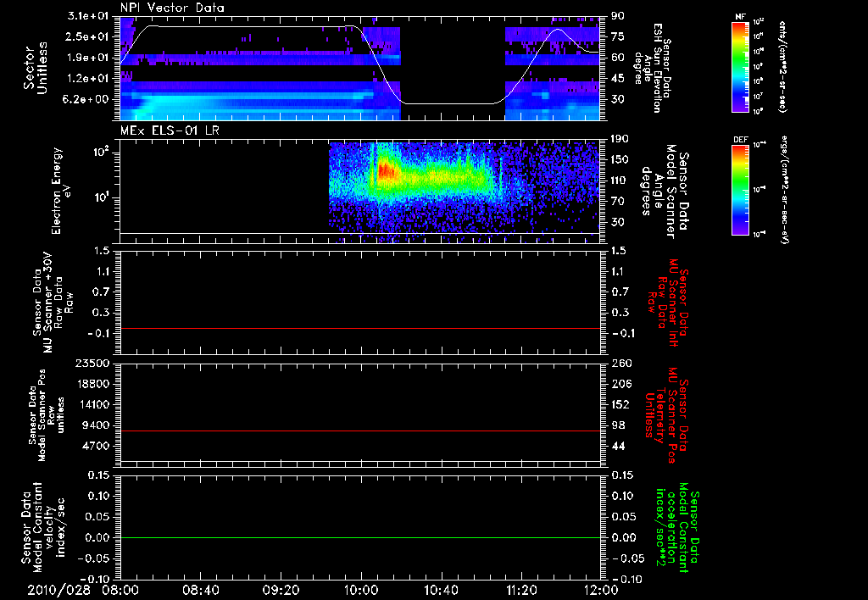This screenshot has height=600, width=868.
Task: Click the 2010/028 date label
Action: pyautogui.click(x=58, y=590)
